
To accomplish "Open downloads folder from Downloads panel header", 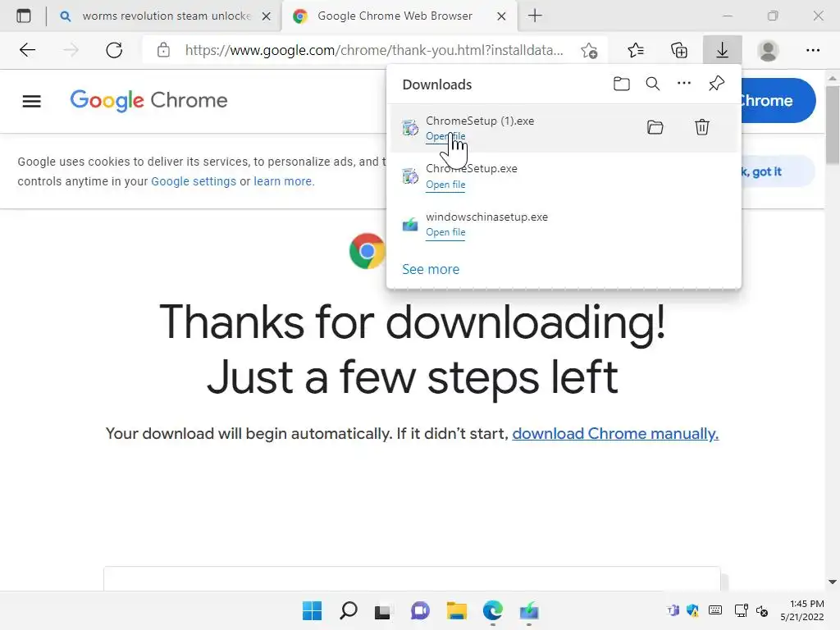I will pyautogui.click(x=622, y=84).
